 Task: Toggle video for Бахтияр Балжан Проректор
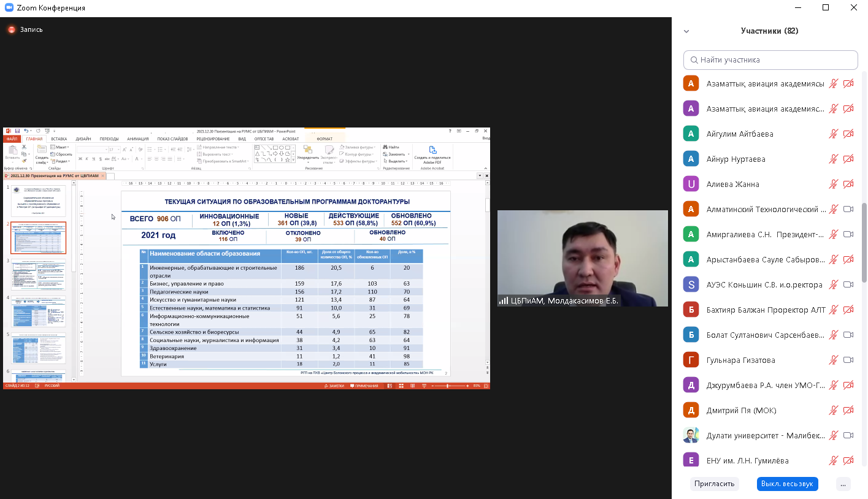[x=848, y=310]
